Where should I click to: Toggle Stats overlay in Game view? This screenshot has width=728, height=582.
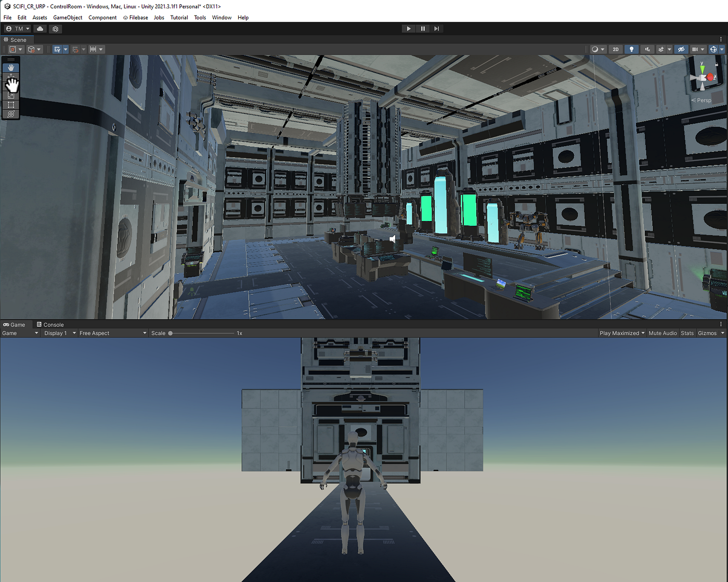[687, 333]
